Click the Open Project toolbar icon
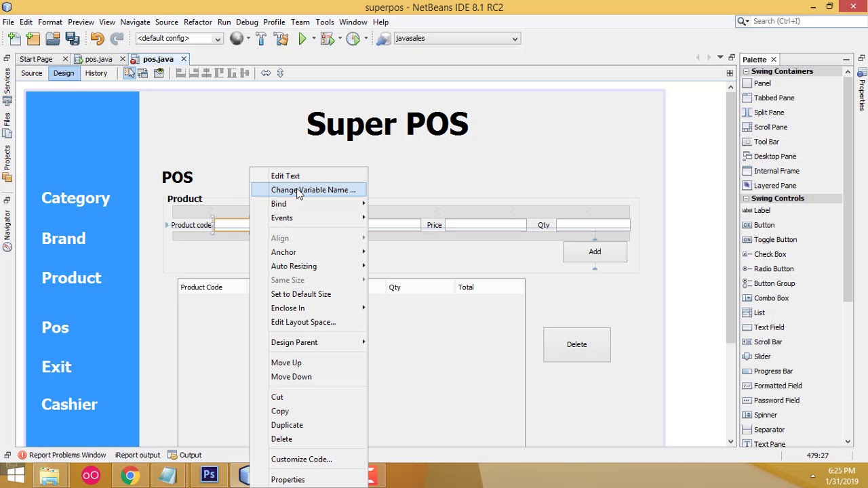Viewport: 868px width, 488px height. tap(52, 39)
